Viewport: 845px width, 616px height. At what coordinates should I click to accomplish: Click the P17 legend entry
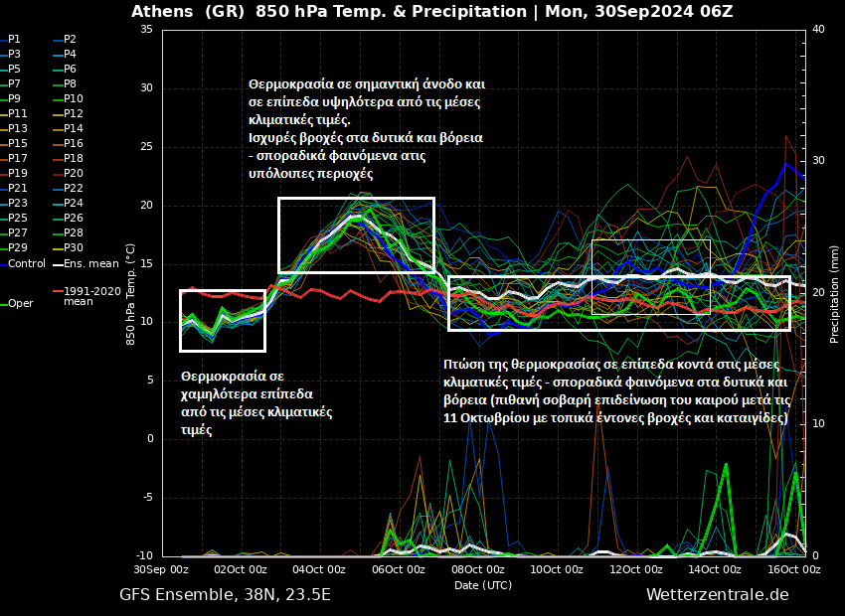18,159
